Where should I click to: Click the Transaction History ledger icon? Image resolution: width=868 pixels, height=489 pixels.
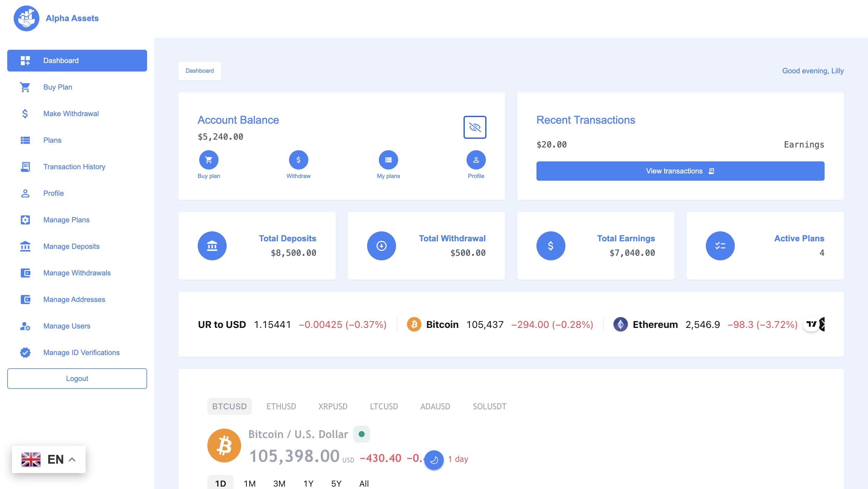[x=25, y=167]
